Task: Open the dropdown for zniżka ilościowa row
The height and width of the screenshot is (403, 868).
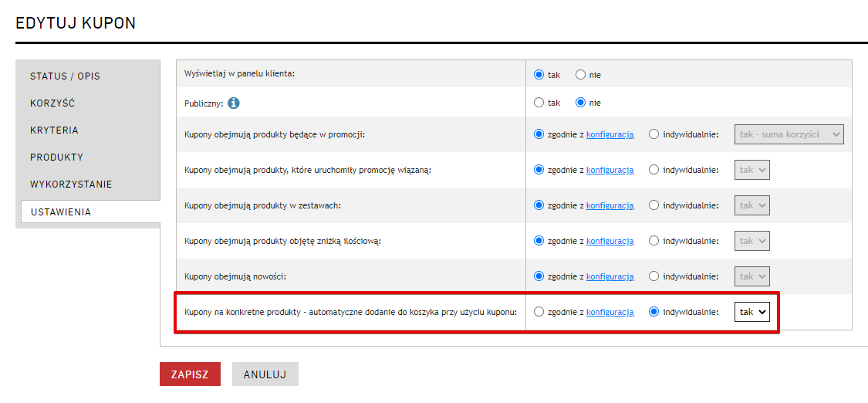Action: point(751,241)
